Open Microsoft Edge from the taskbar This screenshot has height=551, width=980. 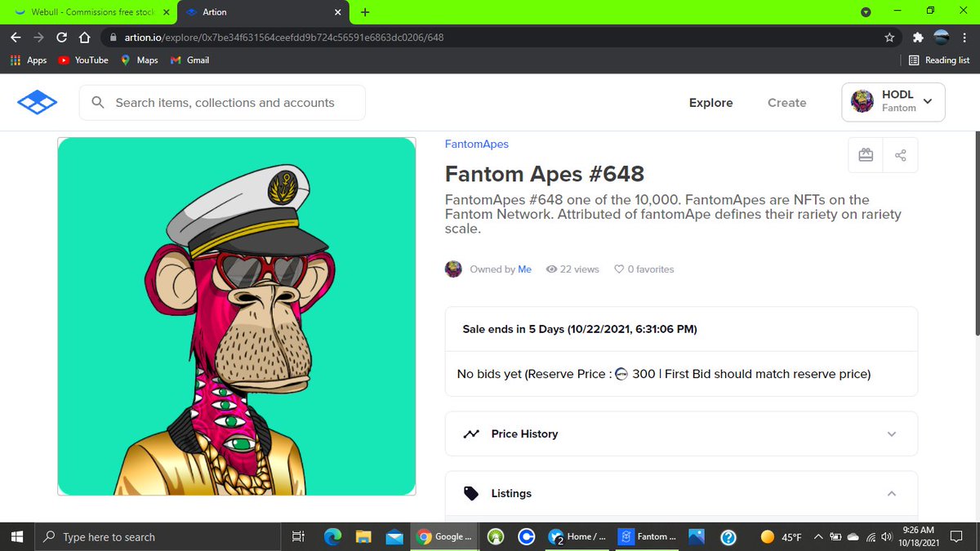pyautogui.click(x=332, y=536)
